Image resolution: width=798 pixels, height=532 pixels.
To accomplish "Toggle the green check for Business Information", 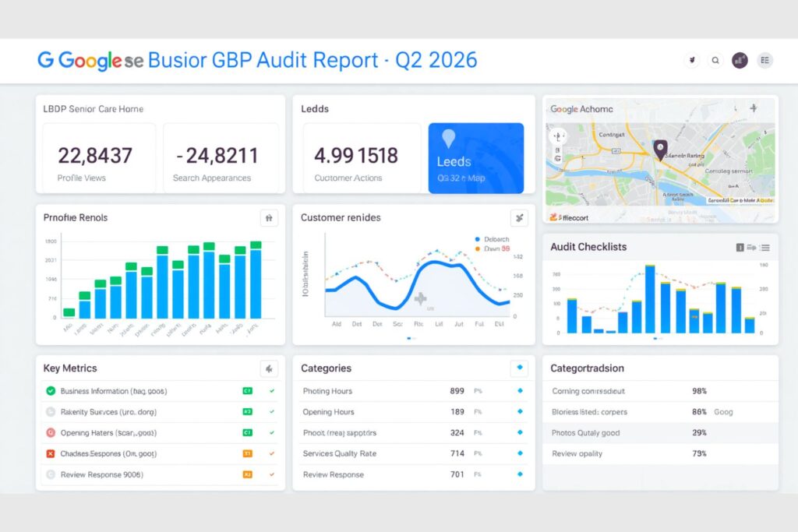I will click(51, 391).
